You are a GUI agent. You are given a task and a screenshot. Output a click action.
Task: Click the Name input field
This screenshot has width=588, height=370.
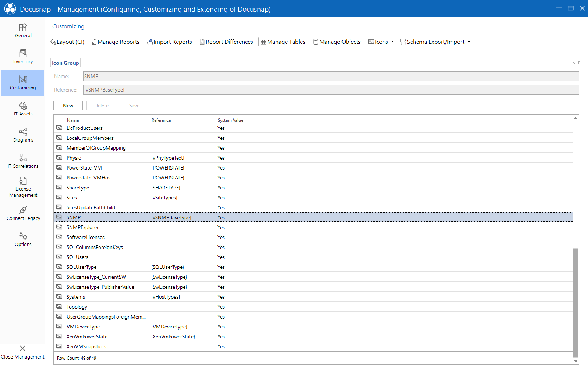[331, 76]
